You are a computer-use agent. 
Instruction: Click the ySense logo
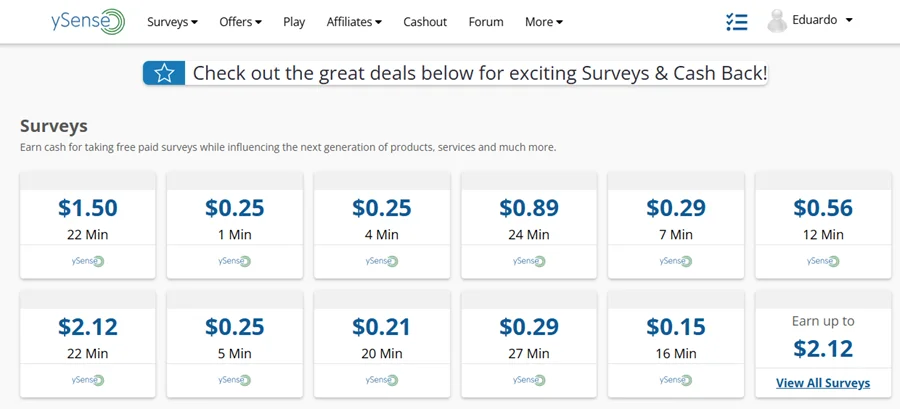coord(88,21)
